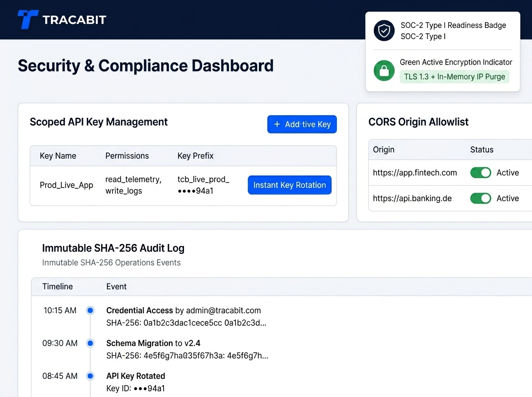Click the https://api.banking.de origin

coord(412,198)
